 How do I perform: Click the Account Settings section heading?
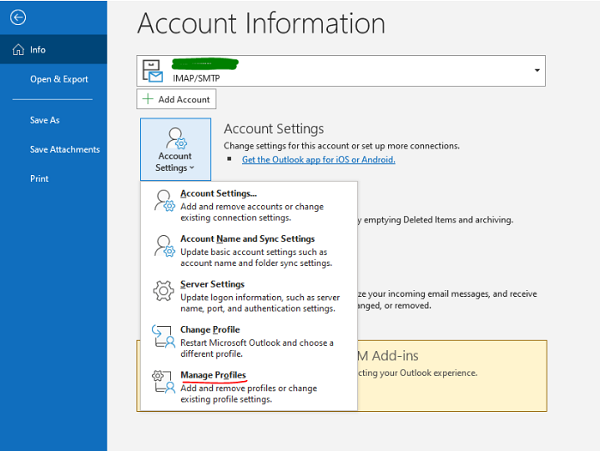pyautogui.click(x=274, y=129)
